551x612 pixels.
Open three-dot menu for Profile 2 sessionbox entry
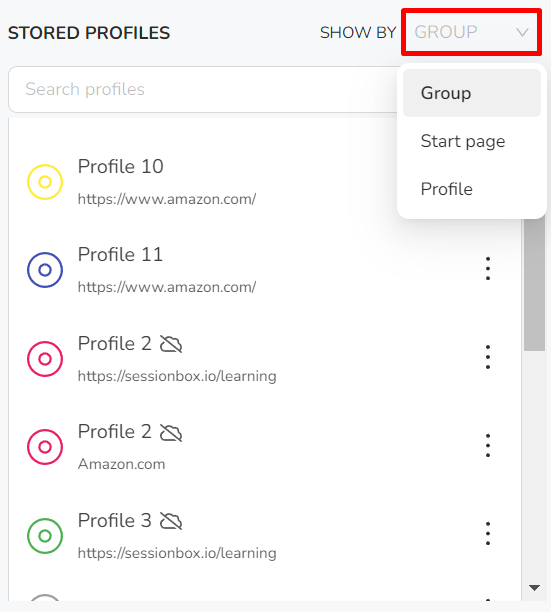tap(488, 357)
